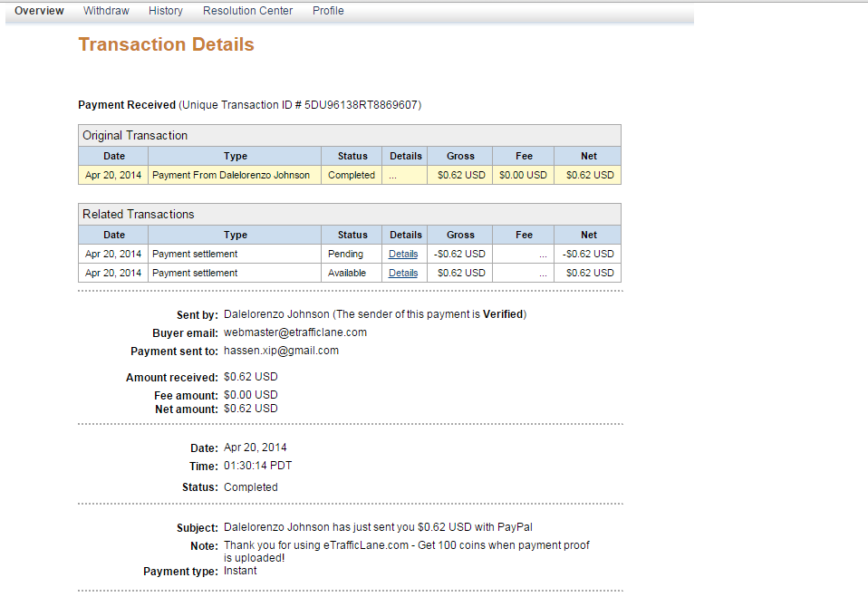Click the Verified sender status text
The width and height of the screenshot is (868, 597).
503,314
